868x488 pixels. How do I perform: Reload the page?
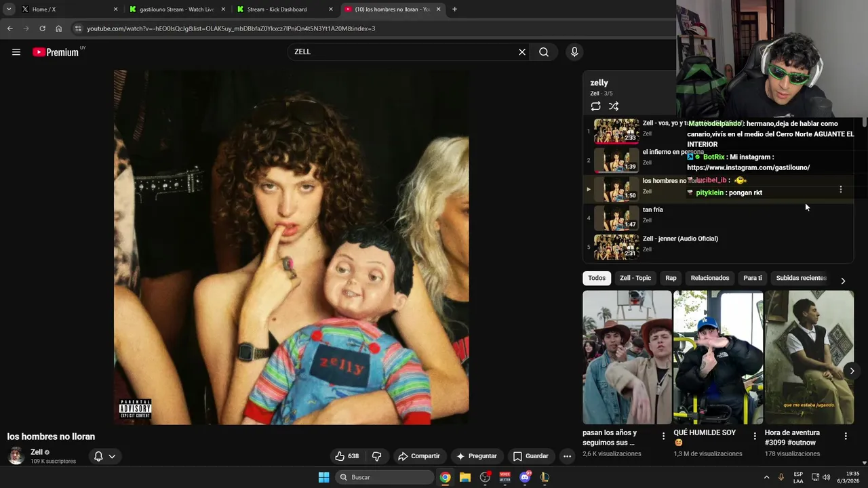42,28
